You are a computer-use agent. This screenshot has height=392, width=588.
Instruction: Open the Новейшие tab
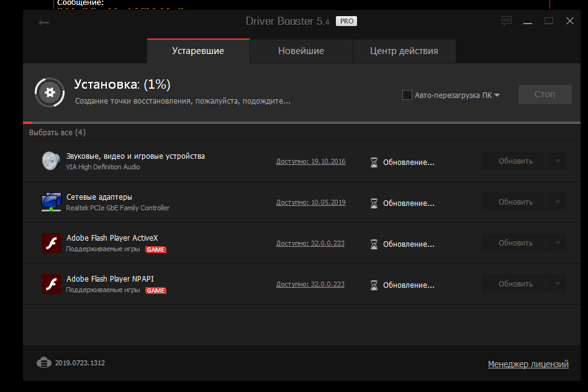[x=301, y=51]
